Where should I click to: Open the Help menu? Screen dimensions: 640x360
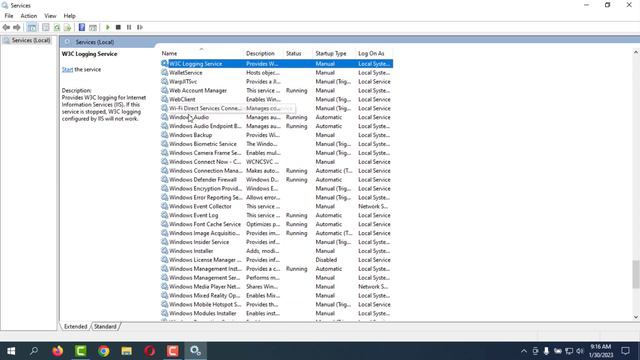point(69,16)
